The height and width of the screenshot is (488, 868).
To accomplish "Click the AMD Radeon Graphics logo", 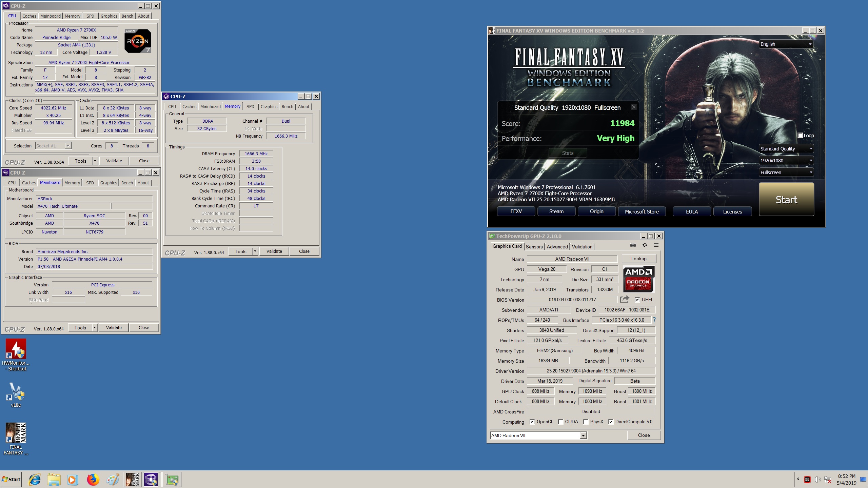I will click(x=638, y=279).
